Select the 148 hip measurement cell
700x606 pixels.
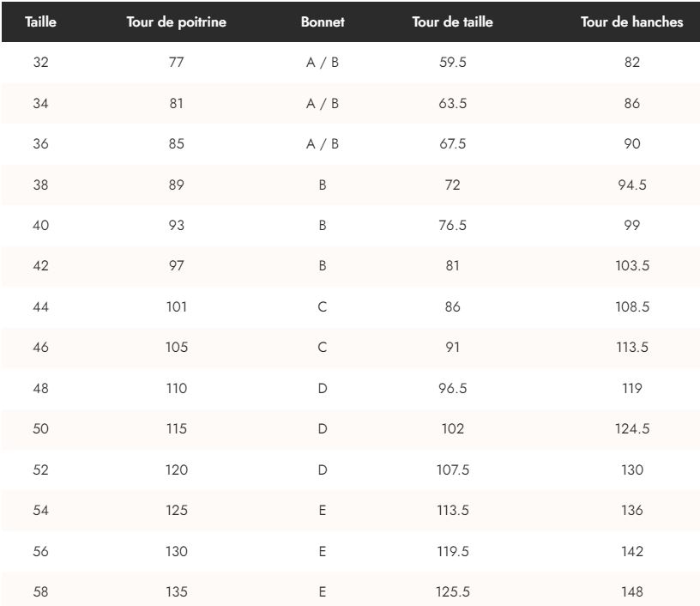pyautogui.click(x=632, y=591)
